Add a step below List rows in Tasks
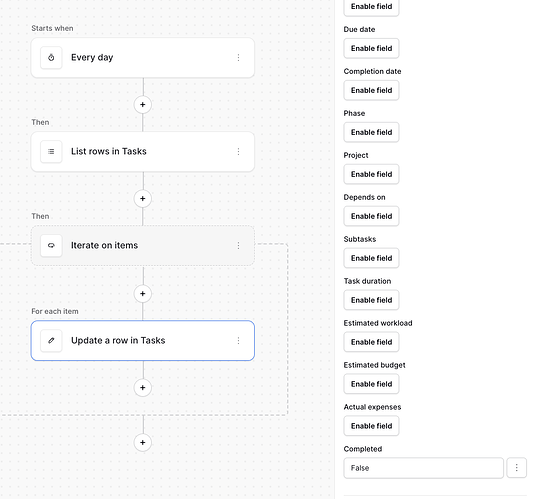 click(143, 199)
